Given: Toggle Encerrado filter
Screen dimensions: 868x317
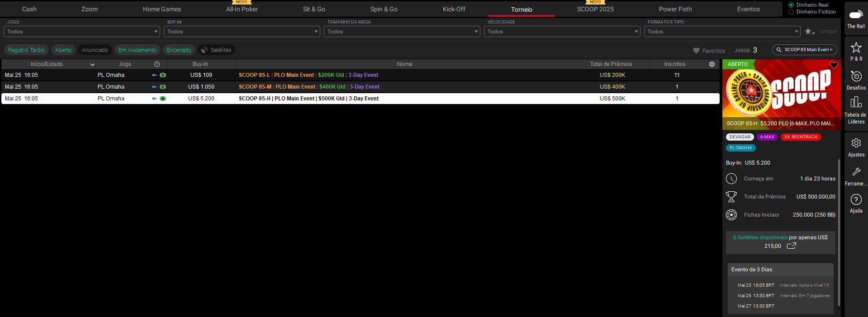Looking at the screenshot, I should point(179,50).
